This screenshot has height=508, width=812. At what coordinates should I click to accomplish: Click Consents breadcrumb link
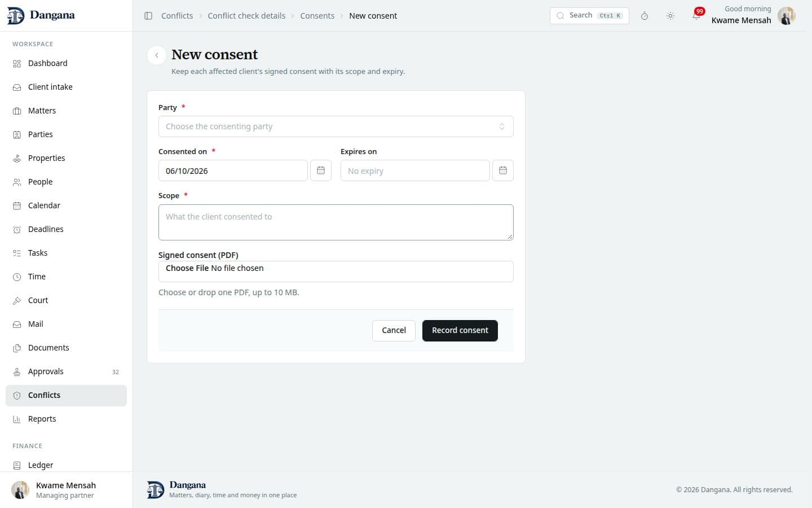[317, 16]
